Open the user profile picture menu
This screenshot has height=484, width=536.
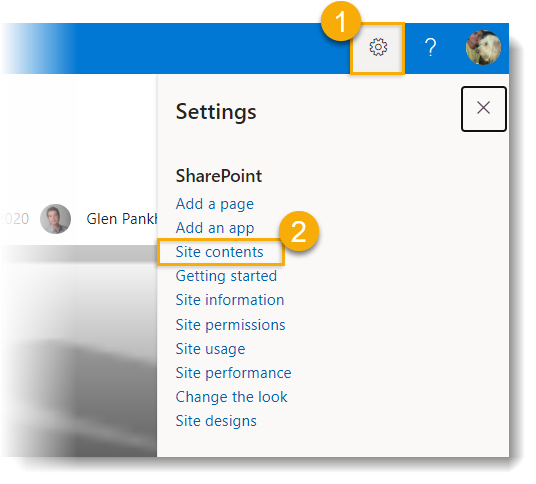483,48
